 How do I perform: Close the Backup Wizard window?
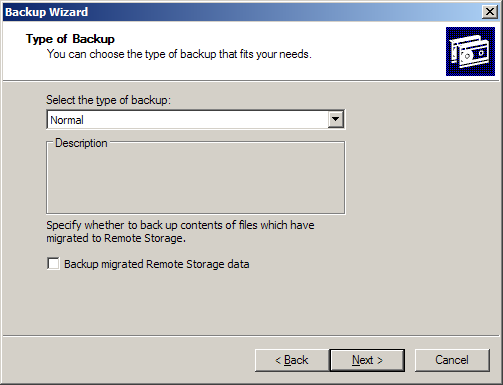[x=490, y=12]
